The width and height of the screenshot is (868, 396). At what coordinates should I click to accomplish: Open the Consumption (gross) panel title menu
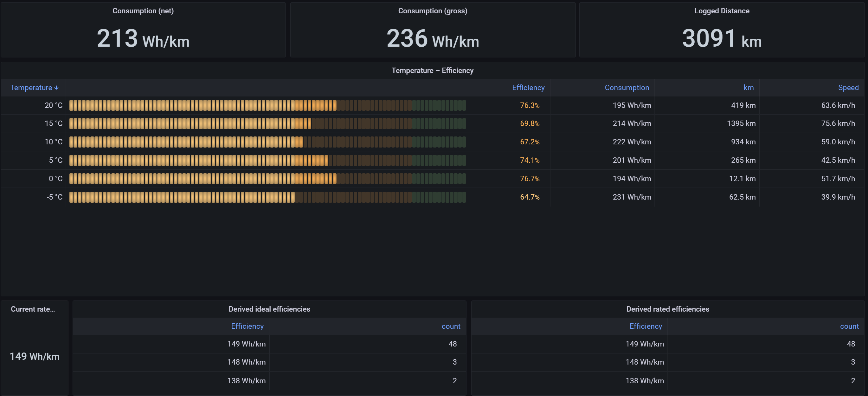pos(432,11)
